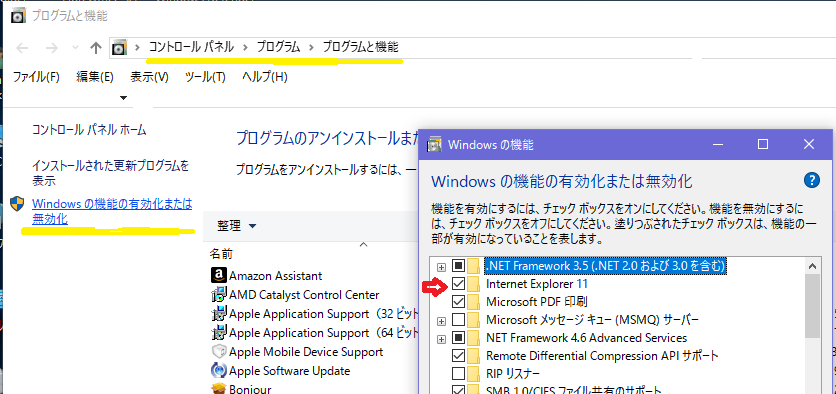This screenshot has height=394, width=836.
Task: Select the Apple Mobile Device Support name
Action: 306,352
